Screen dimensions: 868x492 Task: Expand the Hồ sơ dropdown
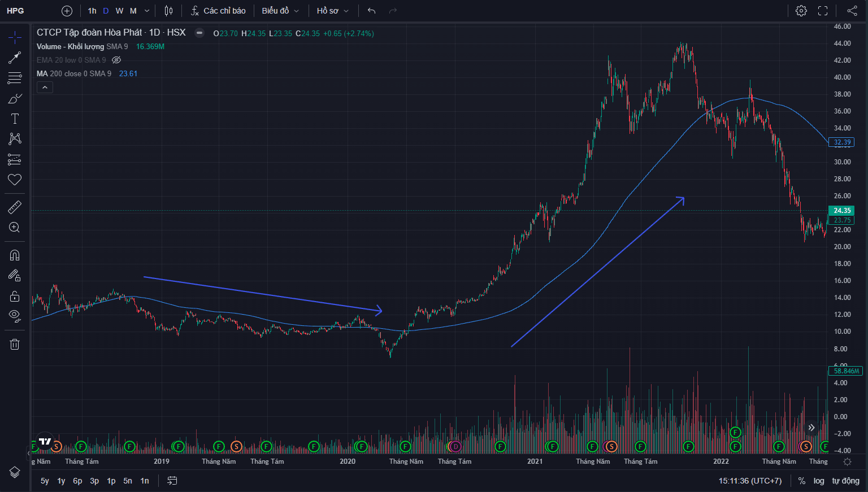333,11
